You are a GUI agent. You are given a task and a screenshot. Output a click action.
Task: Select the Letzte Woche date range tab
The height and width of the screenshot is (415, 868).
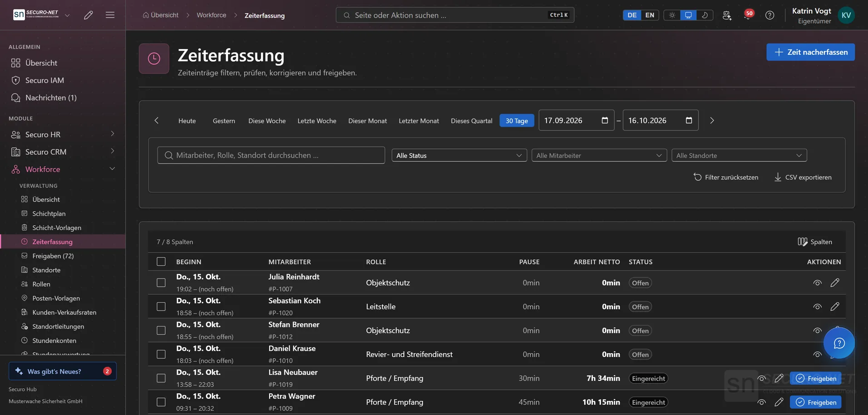click(317, 121)
